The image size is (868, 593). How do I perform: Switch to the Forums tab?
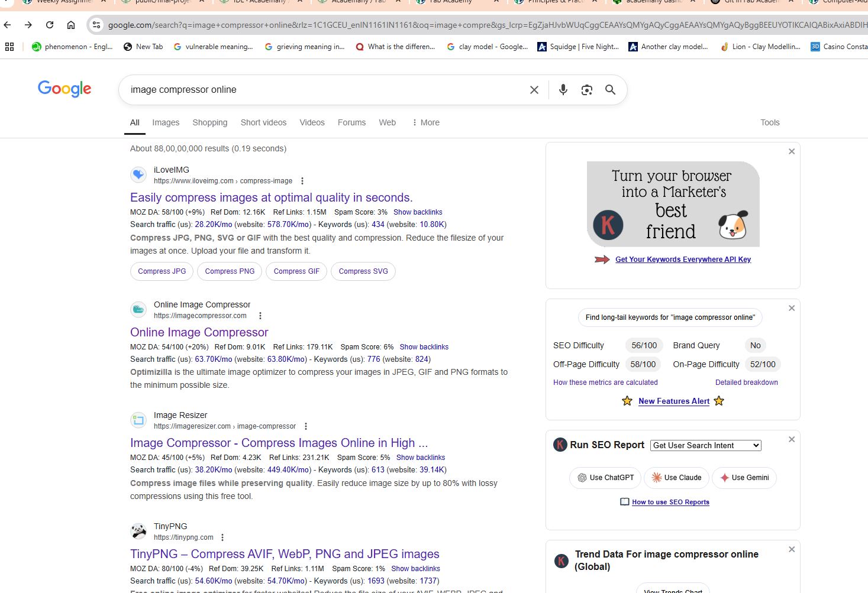tap(351, 122)
